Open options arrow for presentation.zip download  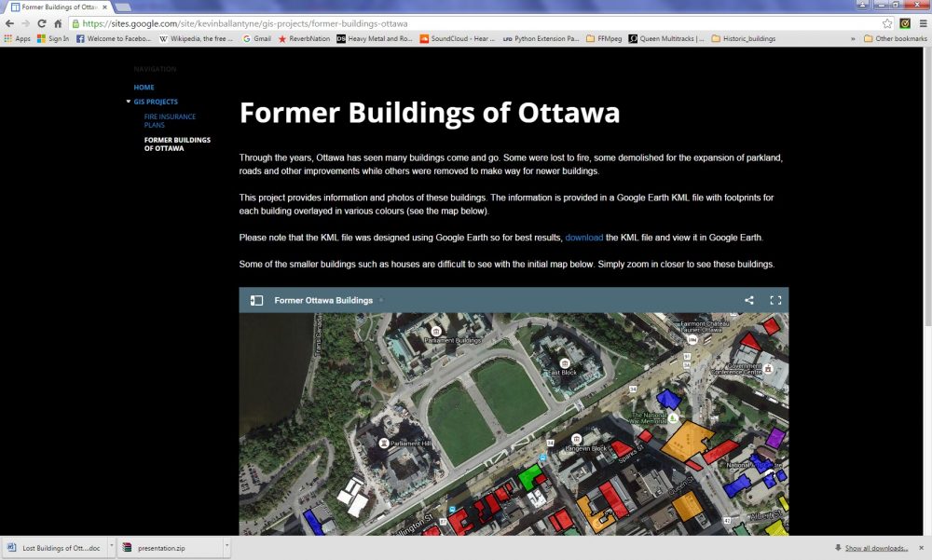pos(225,548)
